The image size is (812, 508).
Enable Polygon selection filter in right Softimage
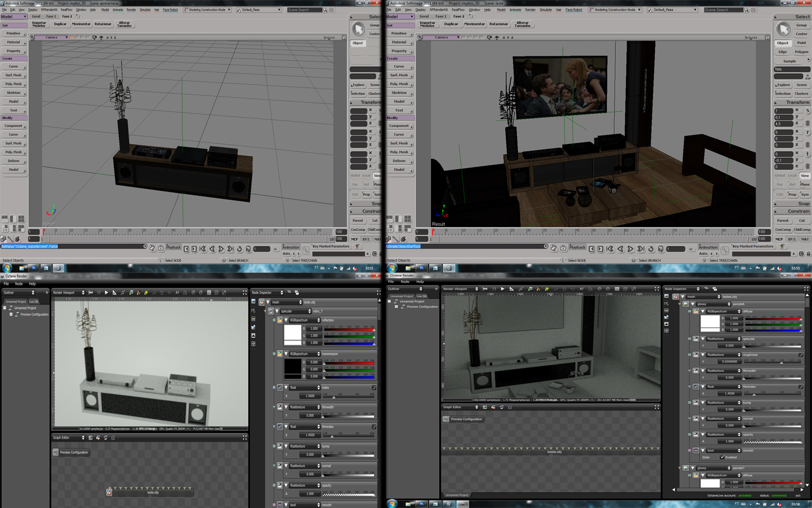click(x=801, y=52)
